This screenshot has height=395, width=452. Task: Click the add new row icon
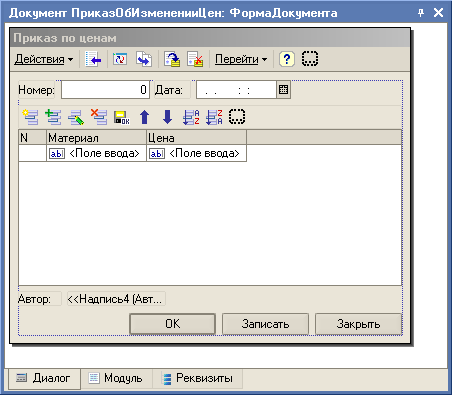click(x=30, y=117)
